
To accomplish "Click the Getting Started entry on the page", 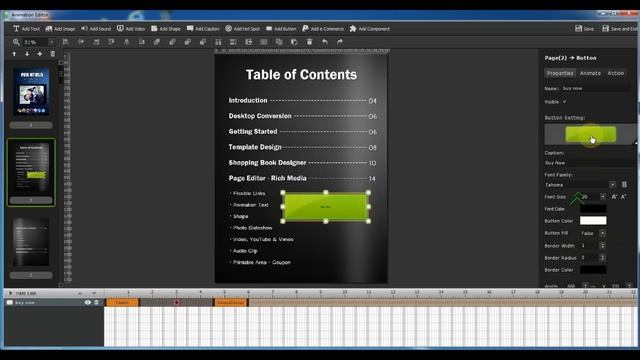I will (253, 131).
